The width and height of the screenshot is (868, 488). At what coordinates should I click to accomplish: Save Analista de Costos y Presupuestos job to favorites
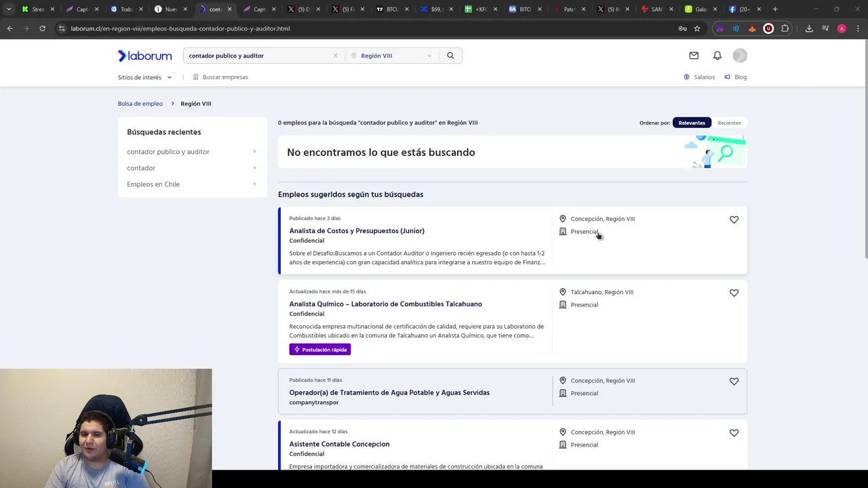pyautogui.click(x=734, y=220)
